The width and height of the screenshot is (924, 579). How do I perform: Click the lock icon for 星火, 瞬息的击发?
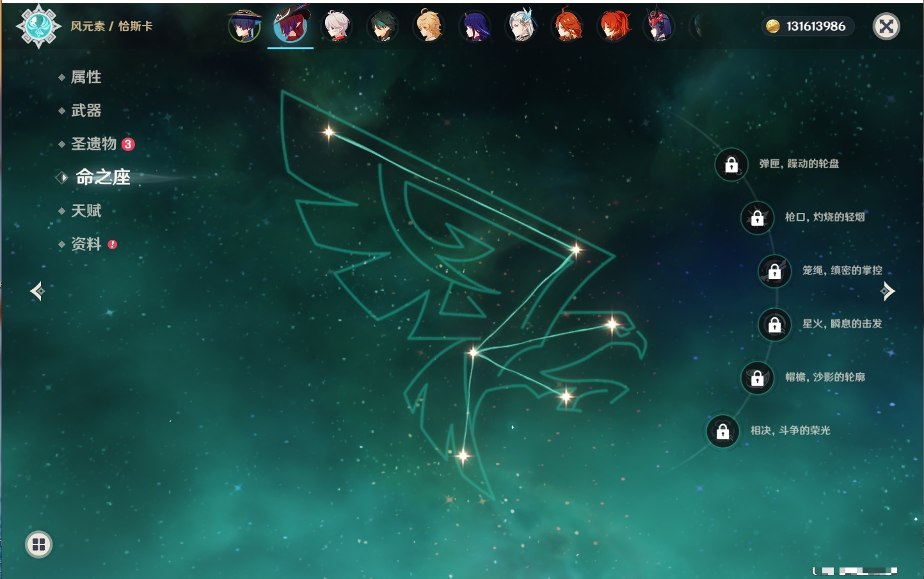[x=775, y=324]
